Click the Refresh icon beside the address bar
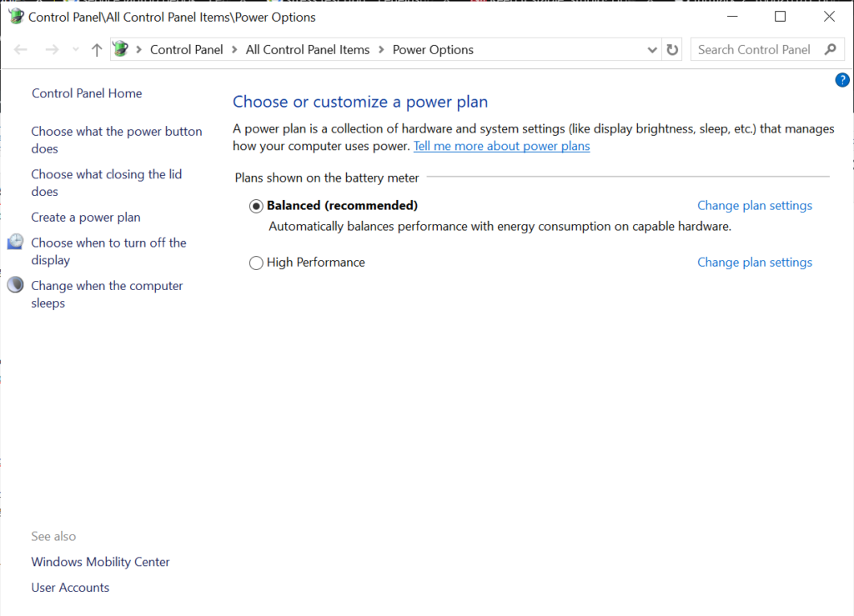Viewport: 854px width, 616px height. click(x=672, y=49)
